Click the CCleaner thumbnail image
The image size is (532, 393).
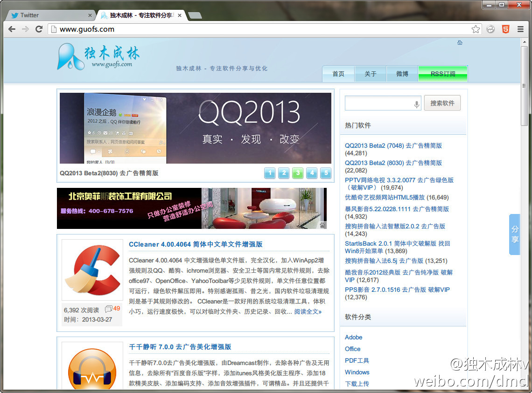pos(92,270)
